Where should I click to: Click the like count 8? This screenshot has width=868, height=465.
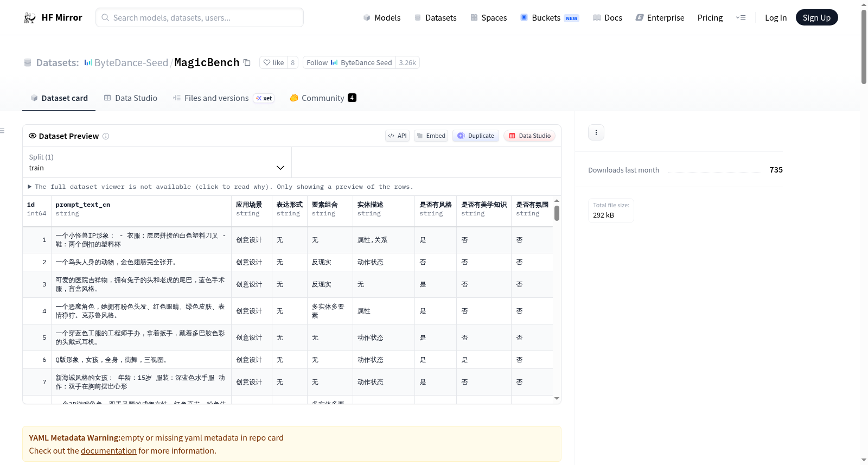pos(293,62)
